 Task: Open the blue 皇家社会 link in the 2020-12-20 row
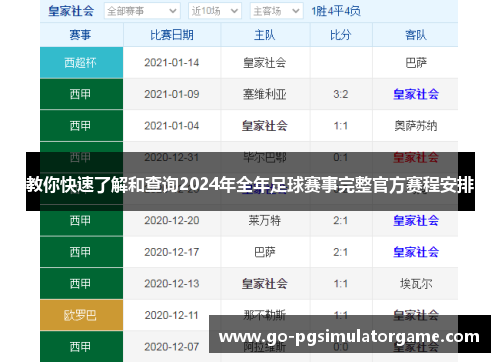click(416, 221)
